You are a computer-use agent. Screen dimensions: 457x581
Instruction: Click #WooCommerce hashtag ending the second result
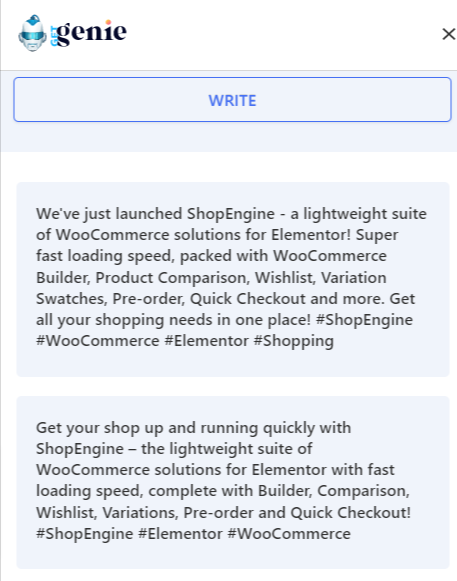click(289, 534)
